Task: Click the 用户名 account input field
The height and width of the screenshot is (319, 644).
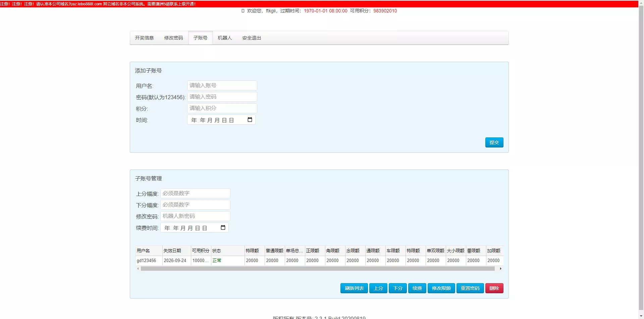Action: (221, 85)
